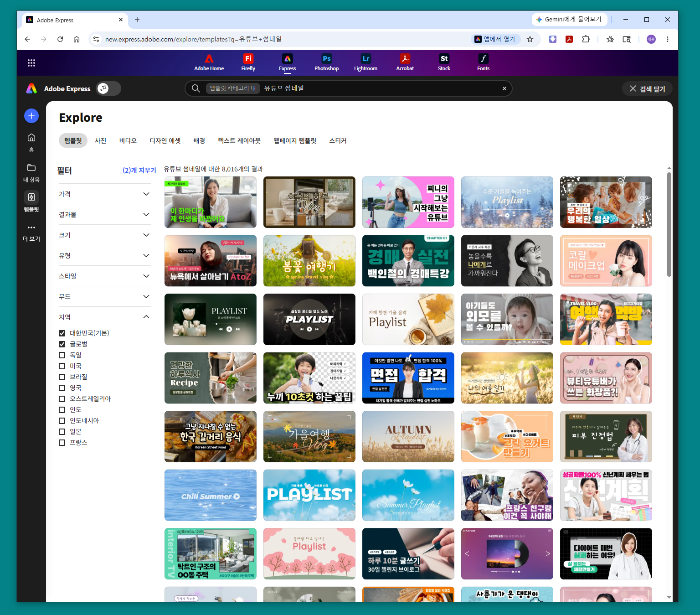Open My Items folder in the sidebar

coord(31,173)
